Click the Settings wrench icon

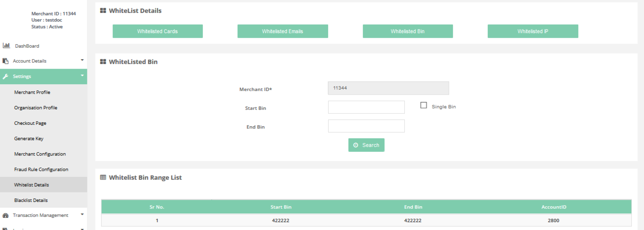click(5, 76)
